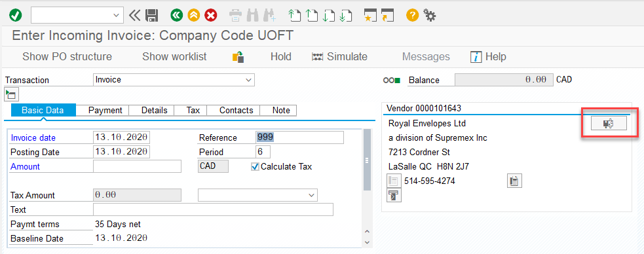Viewport: 644px width, 254px height.
Task: Click the balance status traffic light icon
Action: tap(391, 81)
